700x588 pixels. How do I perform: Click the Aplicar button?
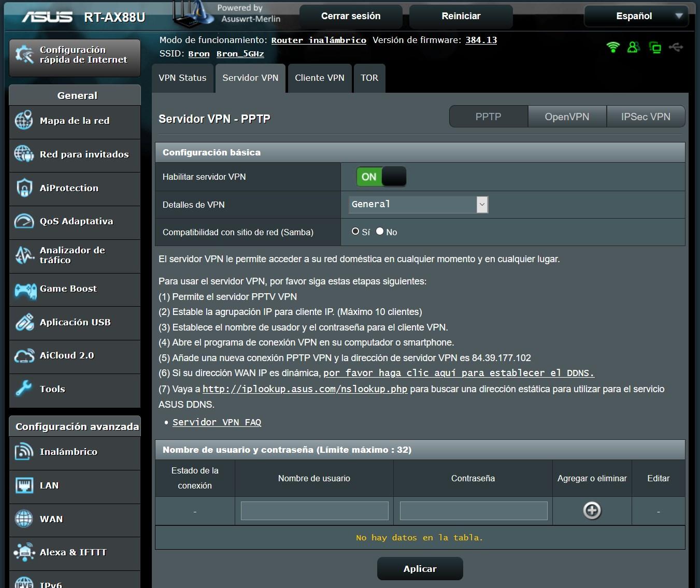[x=420, y=569]
